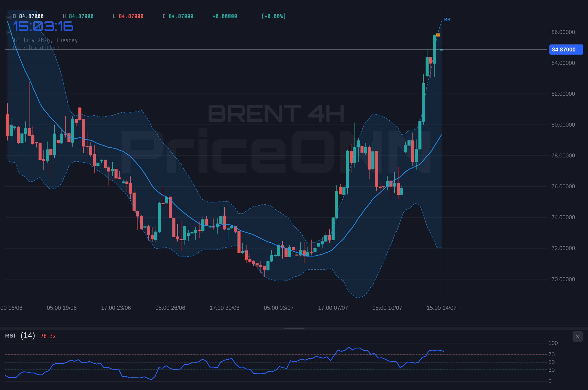
Task: Click the BB Bollinger Bands label
Action: point(447,20)
